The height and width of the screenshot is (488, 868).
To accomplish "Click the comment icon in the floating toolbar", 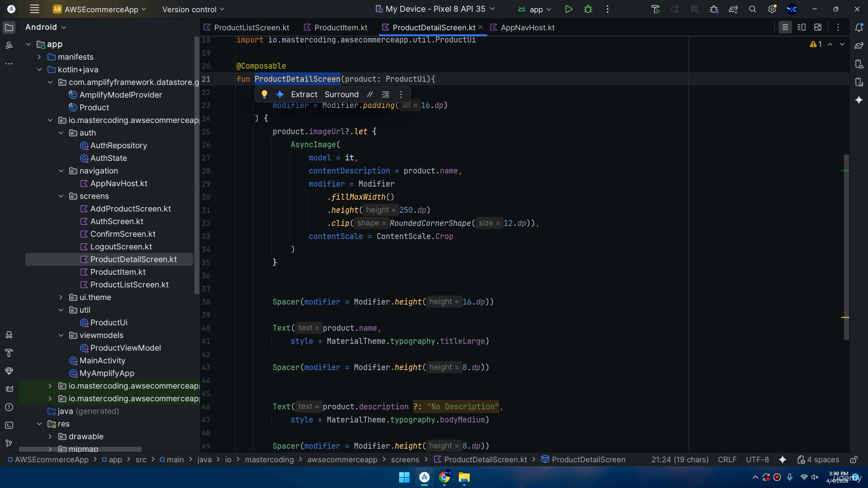I will click(370, 94).
